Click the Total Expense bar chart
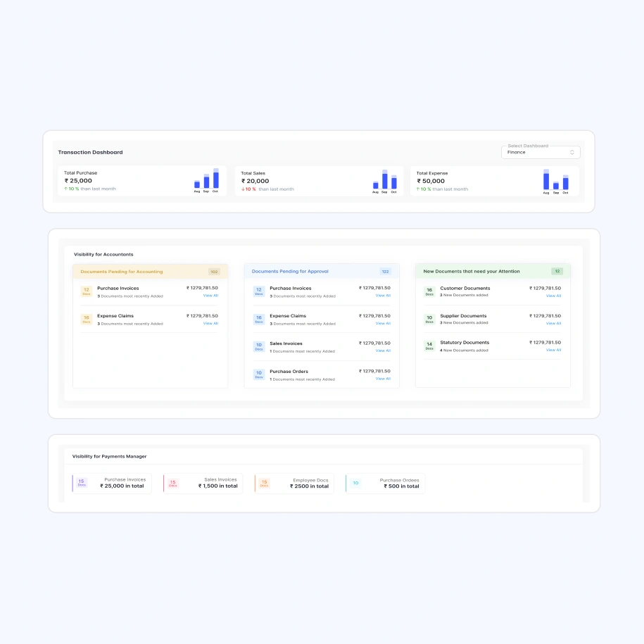This screenshot has height=644, width=644. (x=555, y=180)
